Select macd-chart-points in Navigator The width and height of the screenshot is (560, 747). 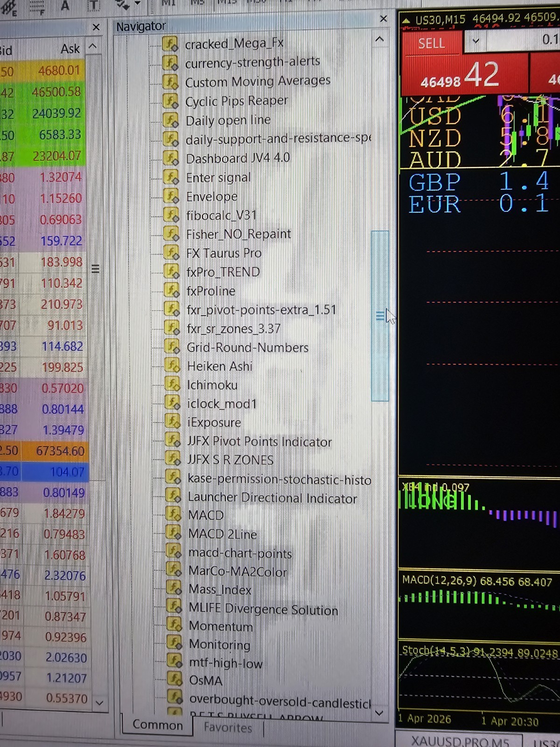click(240, 553)
